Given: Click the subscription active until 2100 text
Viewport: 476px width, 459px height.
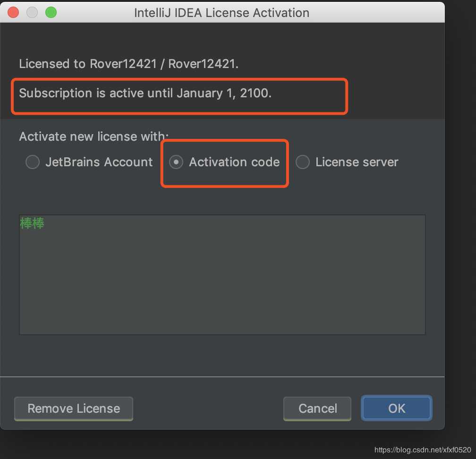Looking at the screenshot, I should coord(145,93).
